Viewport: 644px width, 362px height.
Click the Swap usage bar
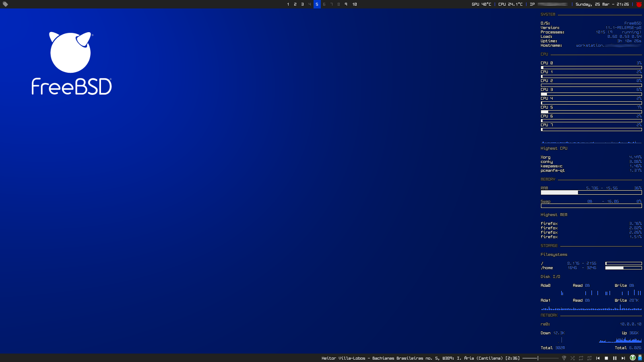(591, 206)
